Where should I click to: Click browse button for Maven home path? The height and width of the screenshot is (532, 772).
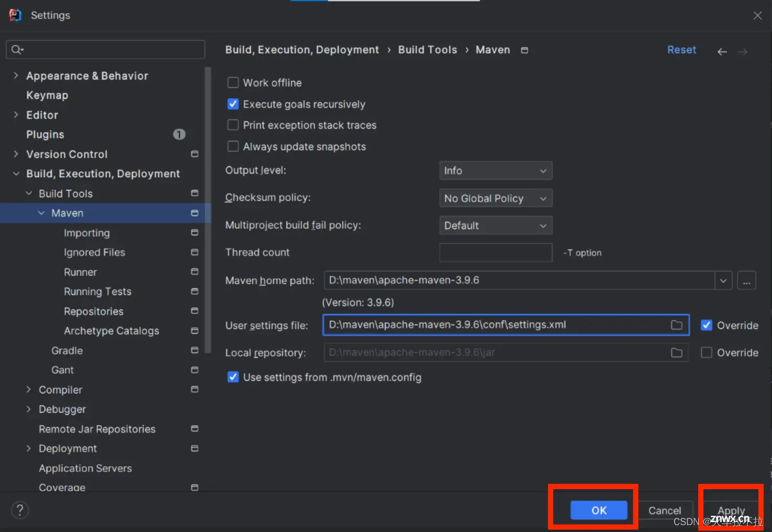[746, 280]
